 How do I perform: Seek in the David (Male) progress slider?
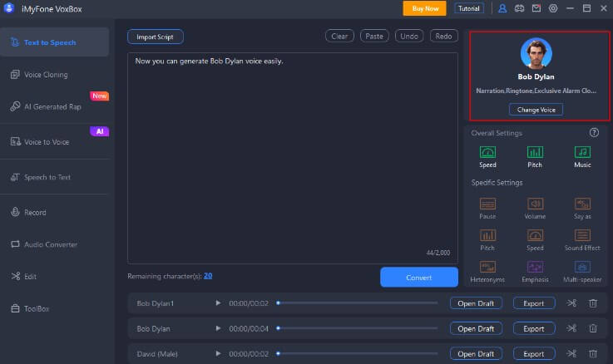(358, 354)
